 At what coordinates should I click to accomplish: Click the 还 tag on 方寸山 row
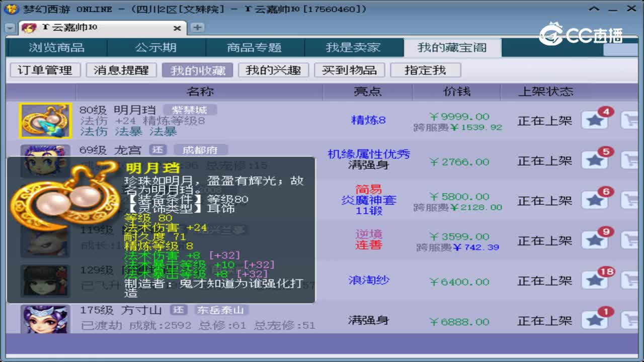tap(179, 310)
